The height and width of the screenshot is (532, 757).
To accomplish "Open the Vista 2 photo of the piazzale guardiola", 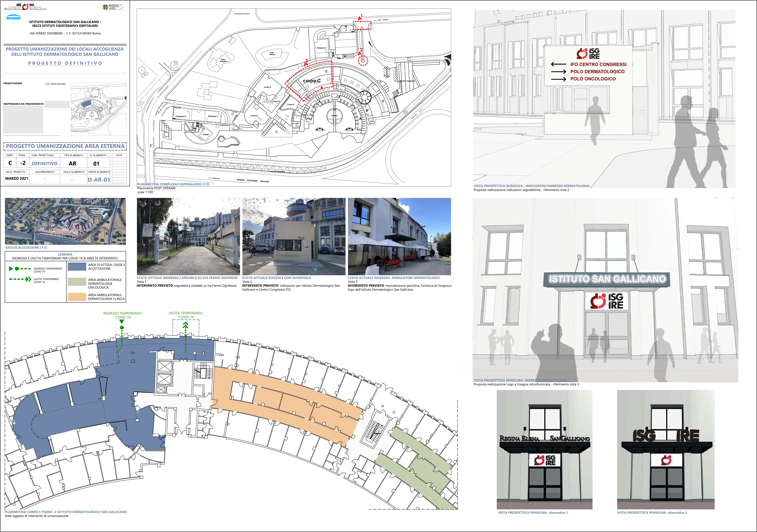I will point(294,236).
